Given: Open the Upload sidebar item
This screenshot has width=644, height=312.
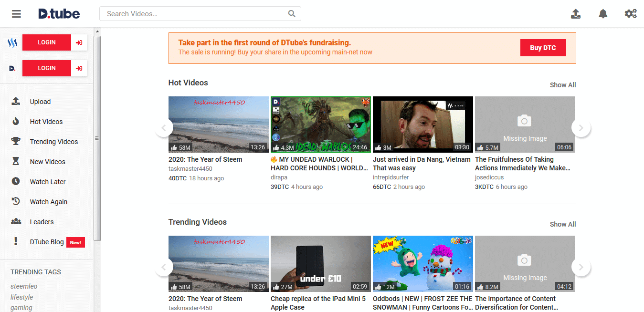Looking at the screenshot, I should click(41, 102).
